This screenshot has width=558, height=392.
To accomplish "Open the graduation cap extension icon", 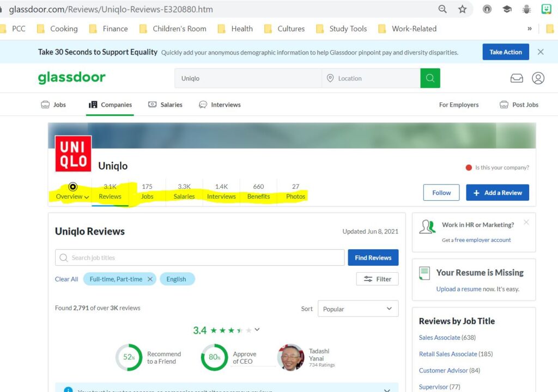I will point(507,9).
